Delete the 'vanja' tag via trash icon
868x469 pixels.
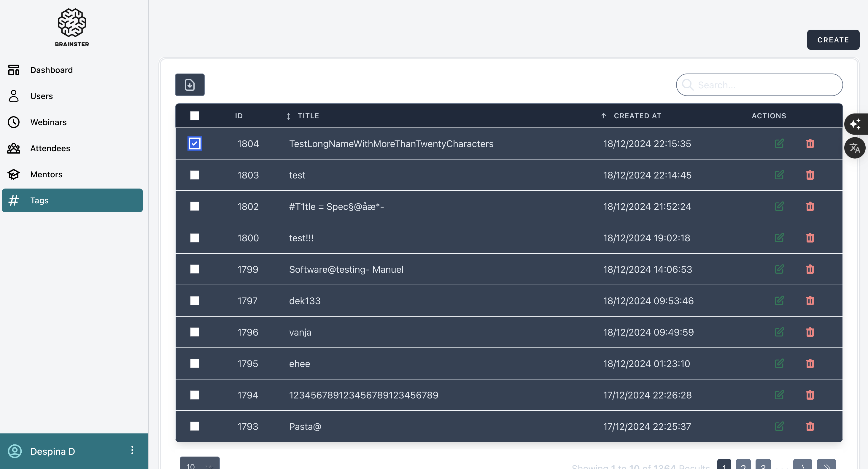tap(810, 332)
